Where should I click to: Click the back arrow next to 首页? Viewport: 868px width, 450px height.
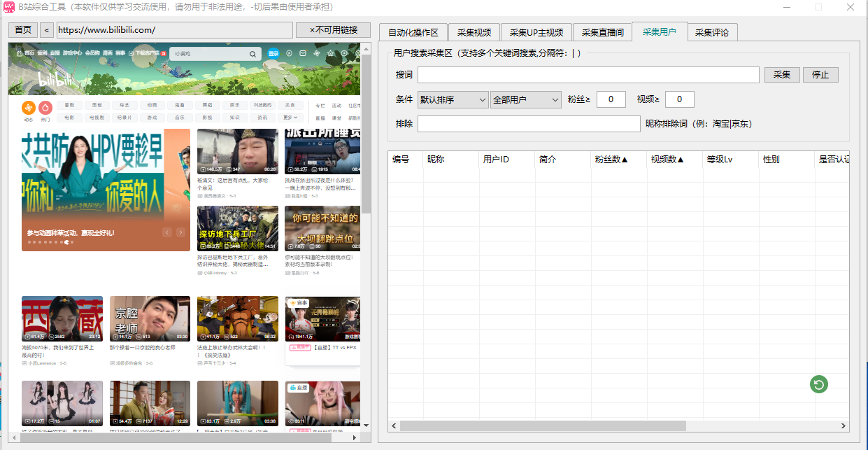tap(46, 30)
